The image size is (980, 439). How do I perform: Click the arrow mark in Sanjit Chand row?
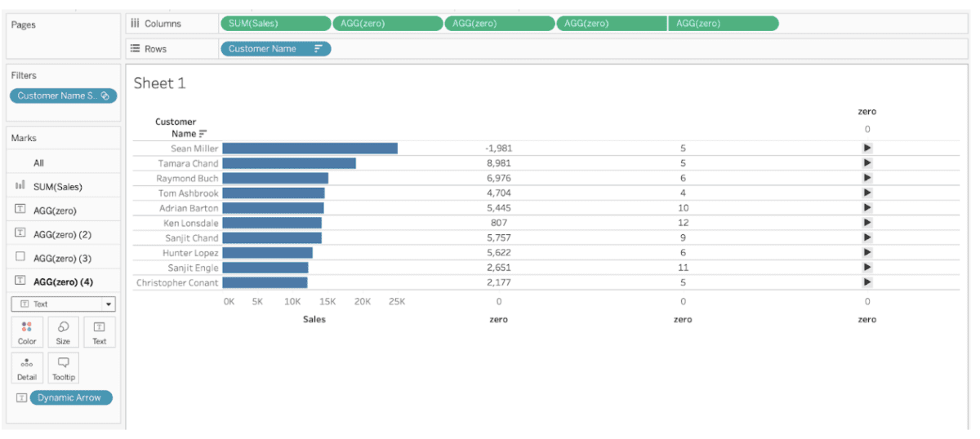[867, 237]
